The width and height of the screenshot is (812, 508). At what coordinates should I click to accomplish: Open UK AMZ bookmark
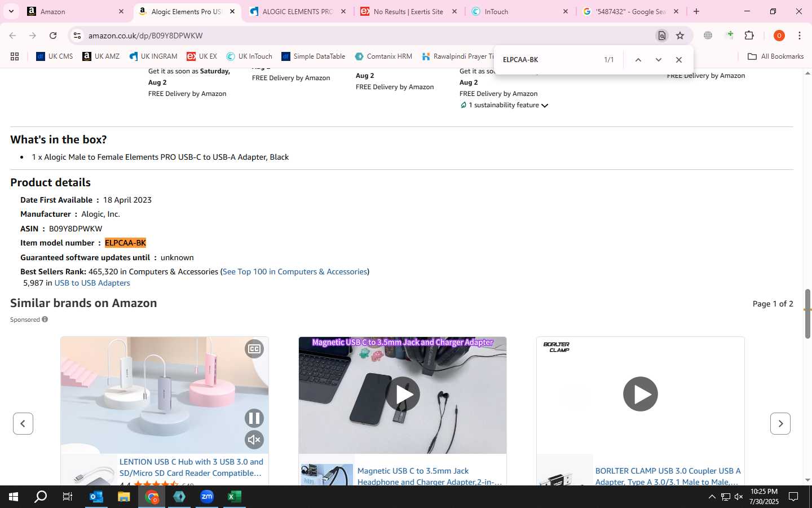coord(101,56)
